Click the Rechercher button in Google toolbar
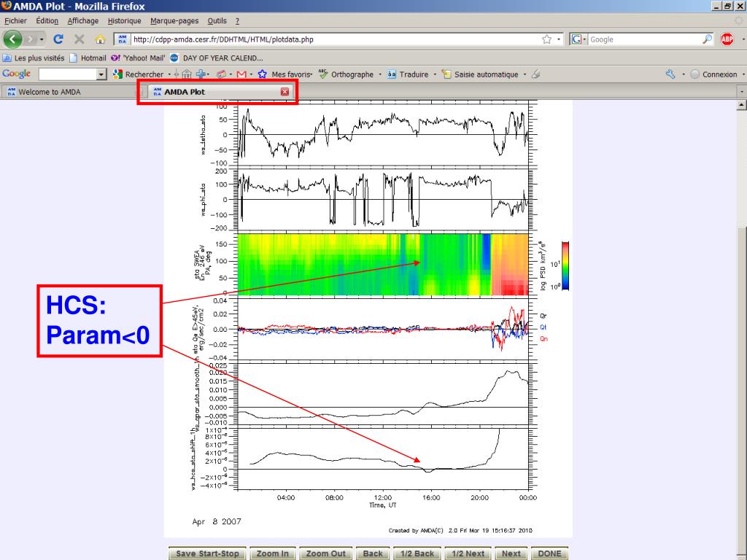Image resolution: width=747 pixels, height=560 pixels. coord(138,74)
